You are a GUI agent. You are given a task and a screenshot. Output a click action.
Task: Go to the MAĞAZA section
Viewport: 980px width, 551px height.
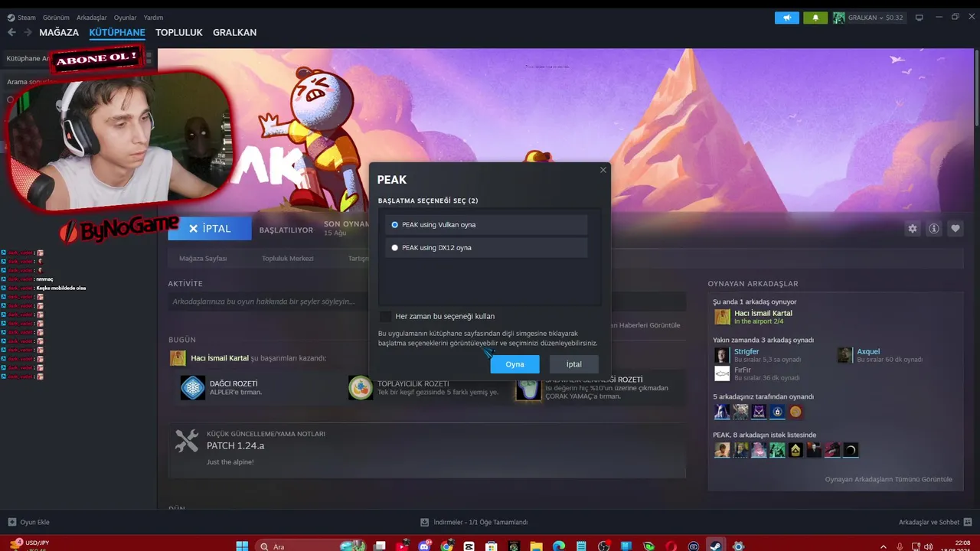click(59, 32)
